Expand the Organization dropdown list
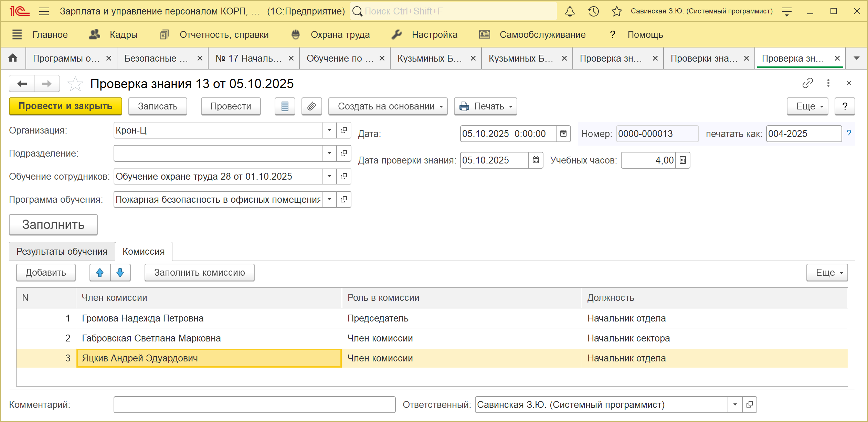The image size is (868, 422). coord(329,130)
